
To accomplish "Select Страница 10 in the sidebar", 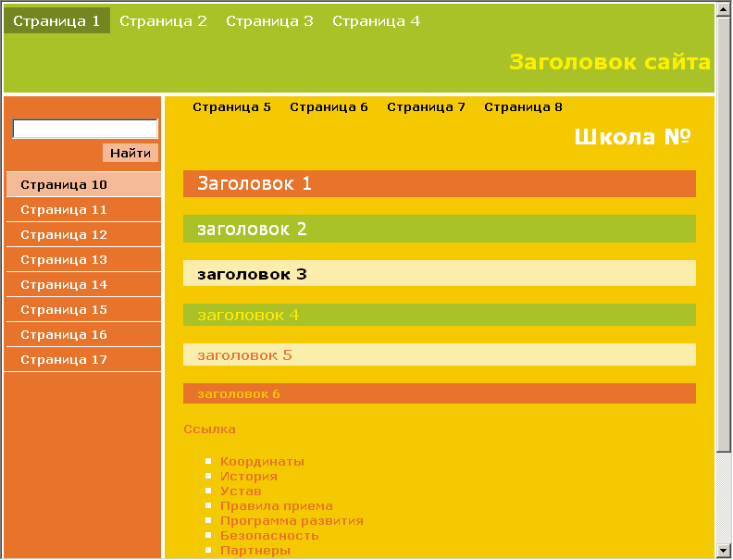I will (x=64, y=184).
